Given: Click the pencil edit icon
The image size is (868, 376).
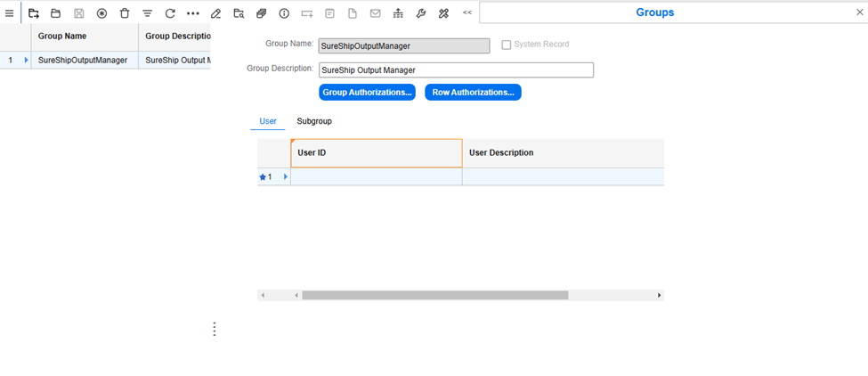Looking at the screenshot, I should pos(215,13).
